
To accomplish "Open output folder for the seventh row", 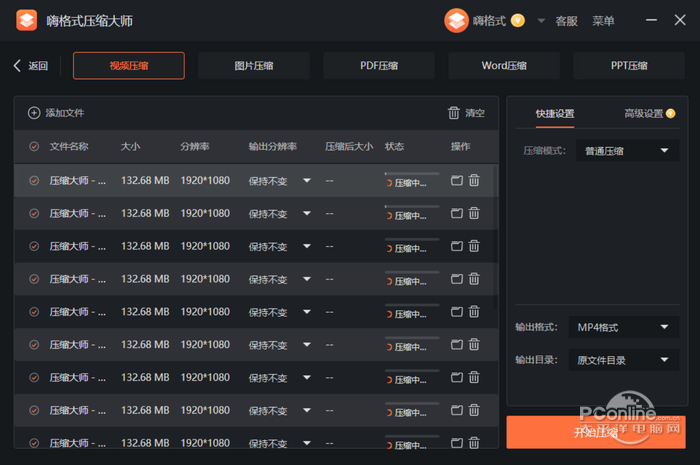I will tap(457, 377).
